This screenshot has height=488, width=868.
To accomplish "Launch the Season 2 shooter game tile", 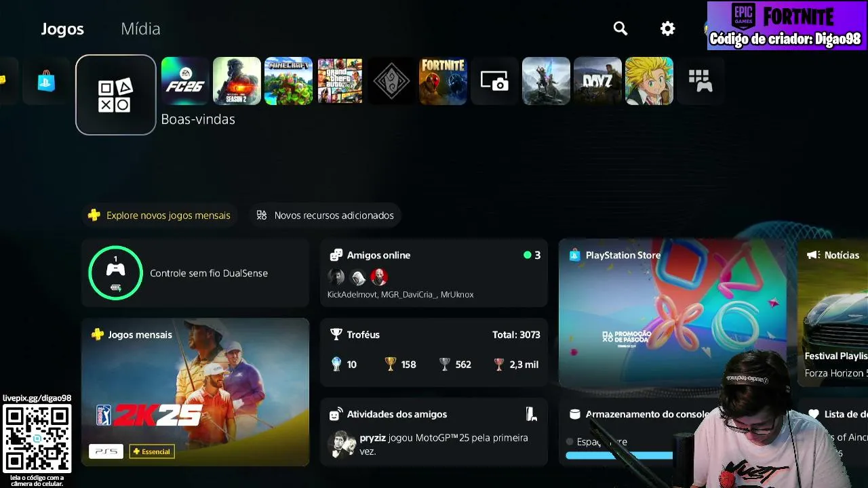I will point(237,81).
